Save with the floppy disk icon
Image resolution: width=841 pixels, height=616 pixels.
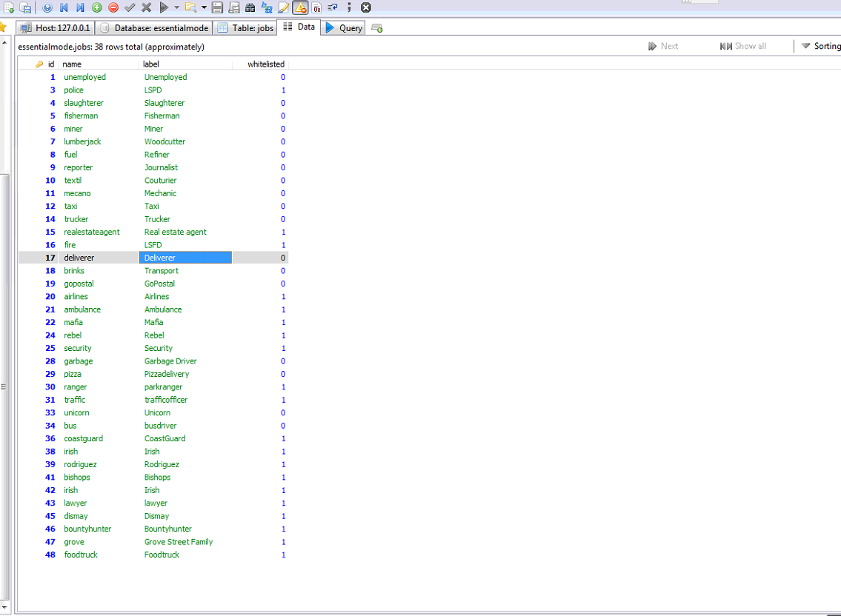pyautogui.click(x=217, y=7)
